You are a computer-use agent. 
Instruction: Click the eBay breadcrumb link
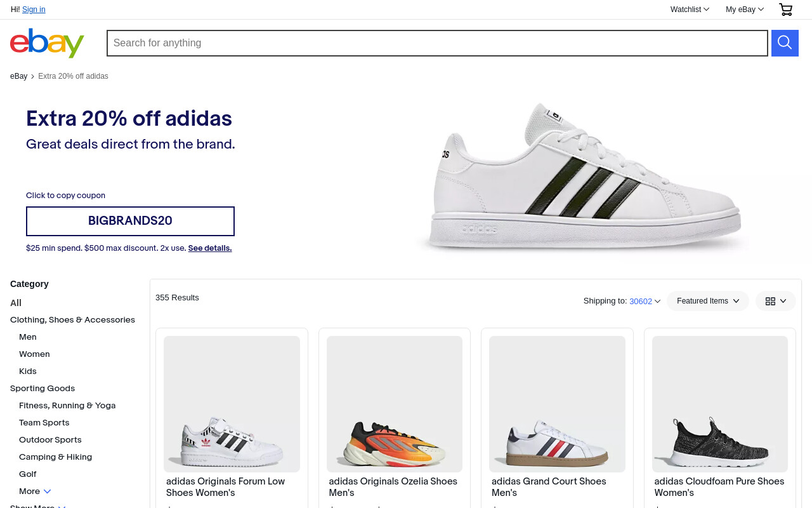18,76
